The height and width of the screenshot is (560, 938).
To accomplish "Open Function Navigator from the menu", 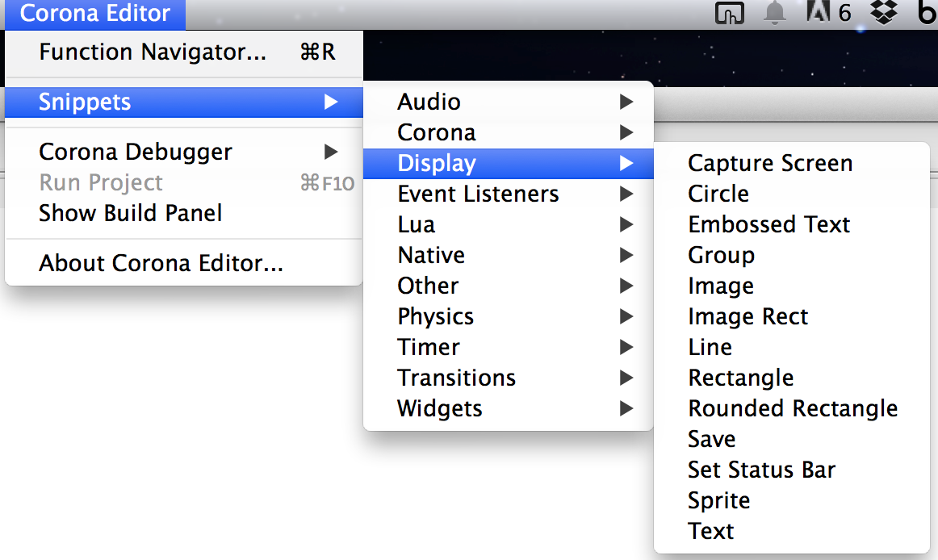I will 184,52.
